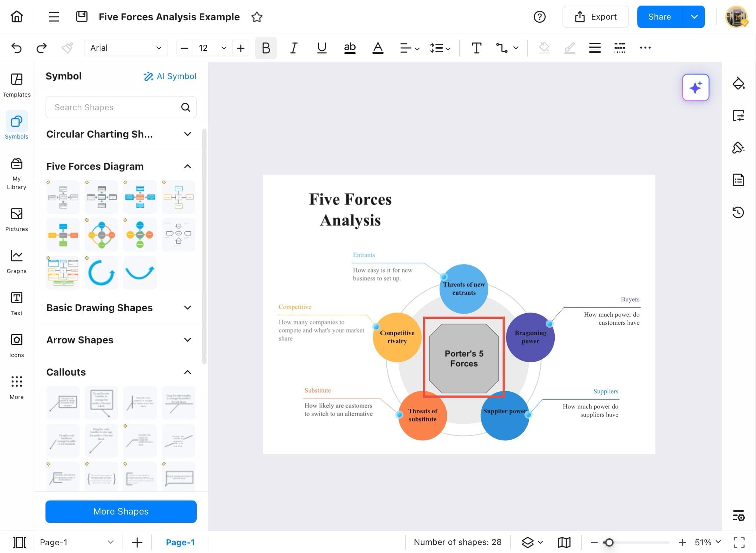Toggle underline formatting

322,48
